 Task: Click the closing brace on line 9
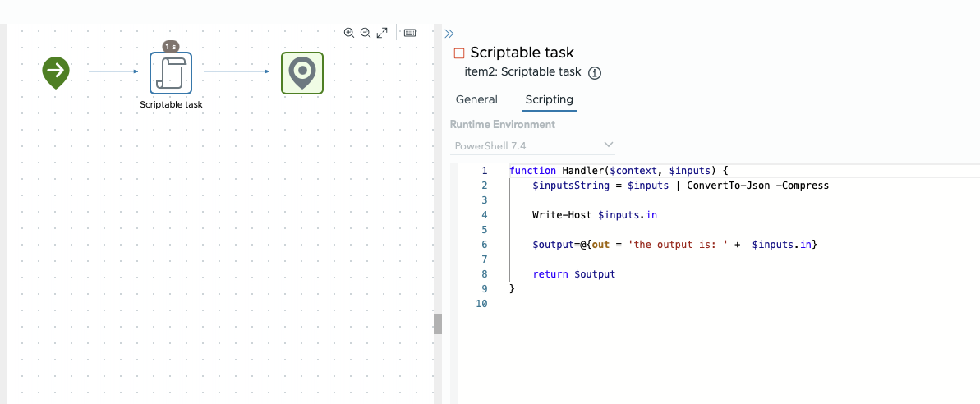(513, 288)
